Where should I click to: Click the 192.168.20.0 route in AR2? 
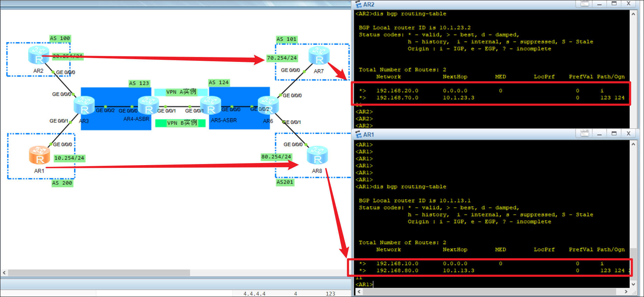[x=397, y=91]
